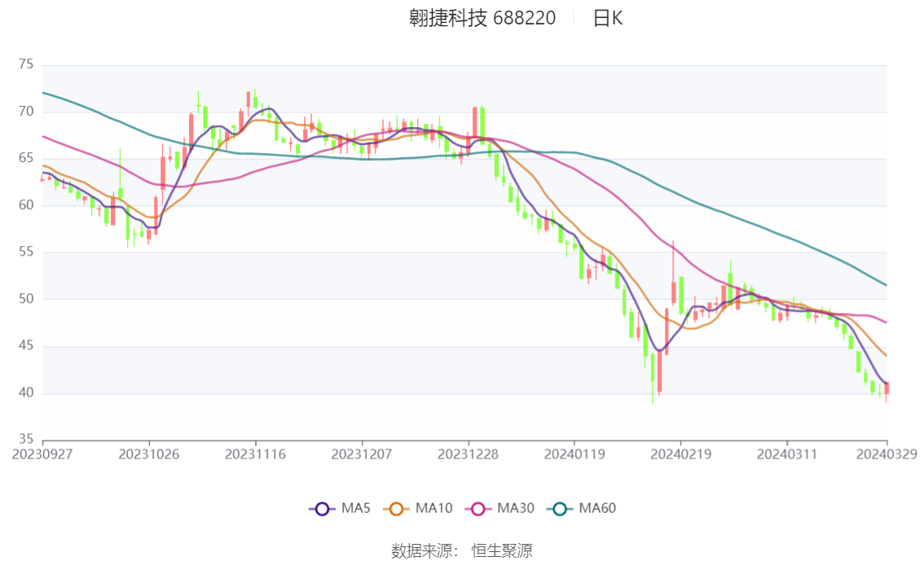Click the 20231116 x-axis date label
The height and width of the screenshot is (561, 924).
pyautogui.click(x=255, y=454)
